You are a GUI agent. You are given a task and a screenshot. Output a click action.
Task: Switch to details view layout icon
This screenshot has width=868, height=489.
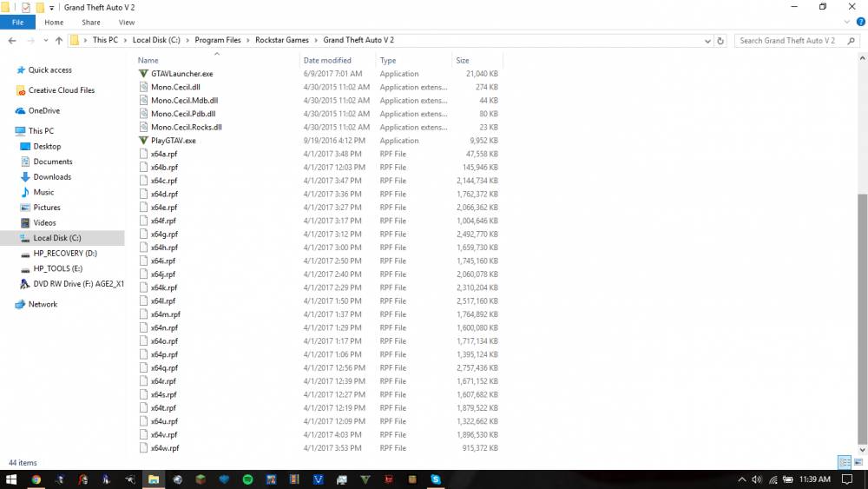845,462
